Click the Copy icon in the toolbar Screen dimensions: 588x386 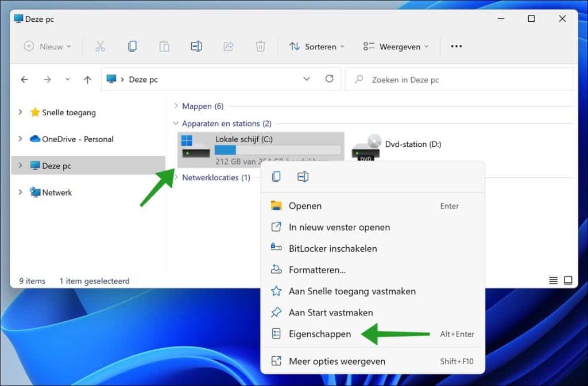[x=132, y=46]
